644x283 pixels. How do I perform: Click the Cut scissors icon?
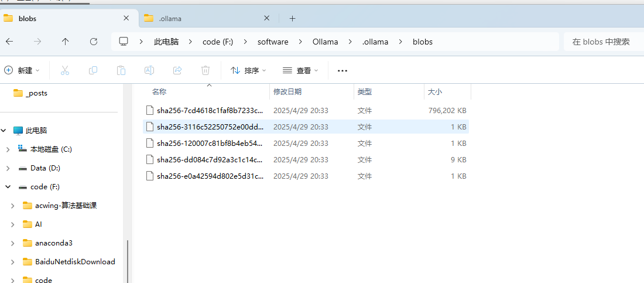click(65, 70)
